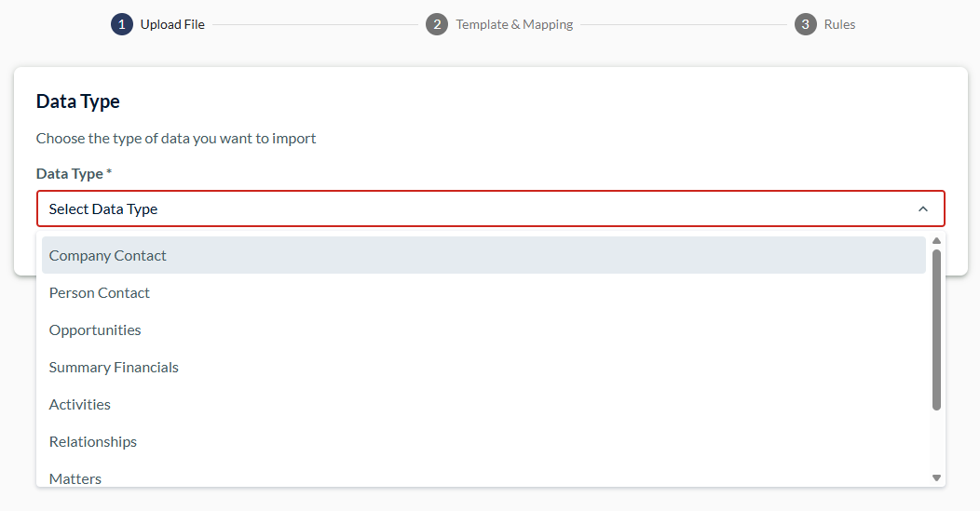Choose Opportunities from the list
The image size is (980, 511).
(x=483, y=329)
